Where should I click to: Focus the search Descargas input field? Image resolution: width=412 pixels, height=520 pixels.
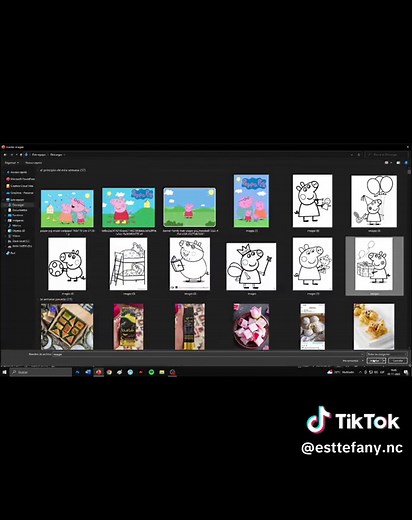(x=386, y=155)
